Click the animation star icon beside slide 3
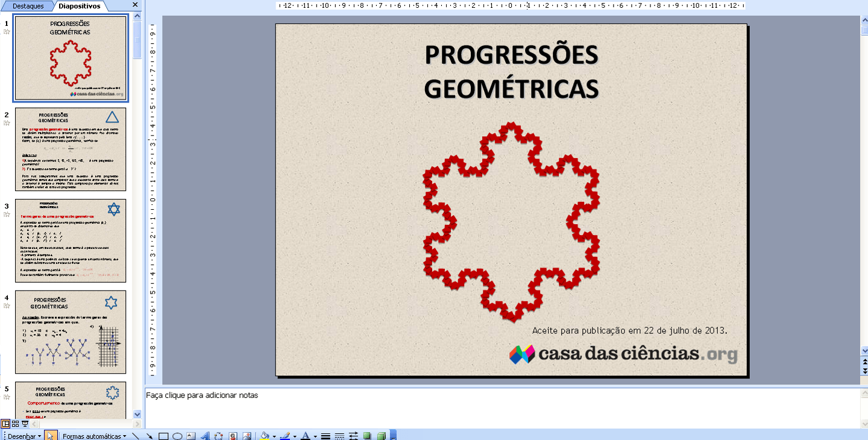Screen dimensions: 868x440 coord(7,215)
